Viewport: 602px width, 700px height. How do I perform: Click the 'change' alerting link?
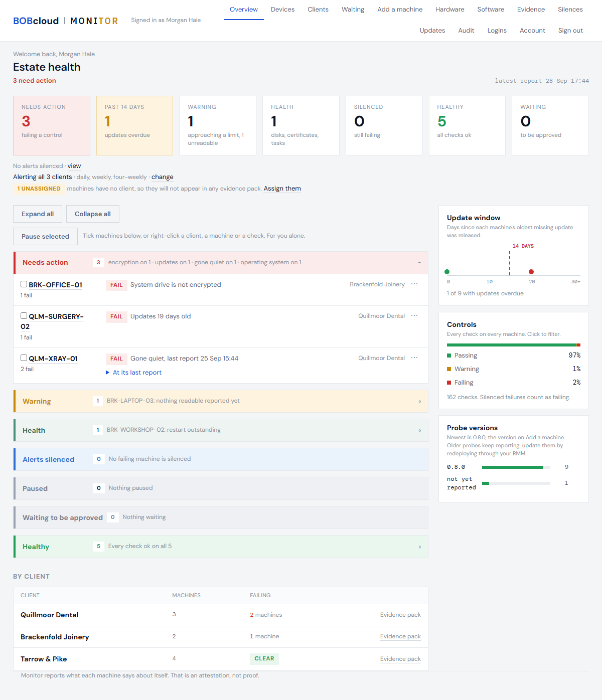coord(163,177)
